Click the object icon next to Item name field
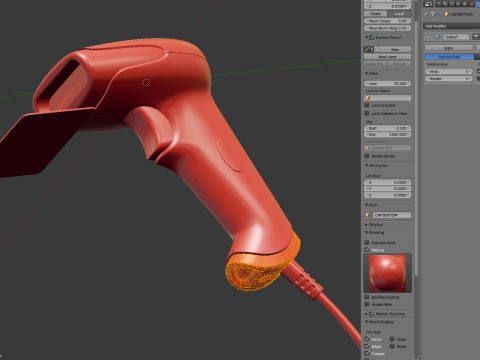The width and height of the screenshot is (480, 360). (368, 215)
